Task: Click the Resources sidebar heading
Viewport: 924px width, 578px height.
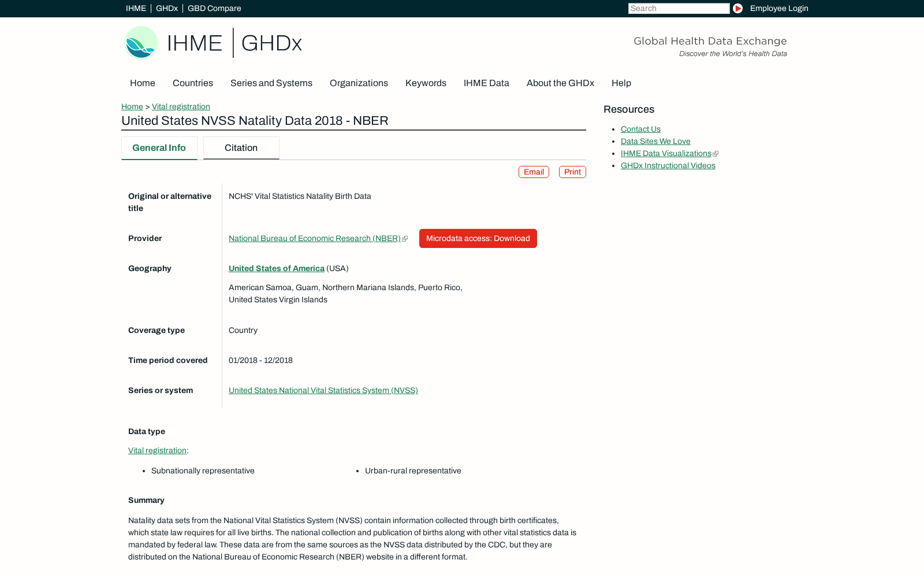Action: click(x=629, y=109)
